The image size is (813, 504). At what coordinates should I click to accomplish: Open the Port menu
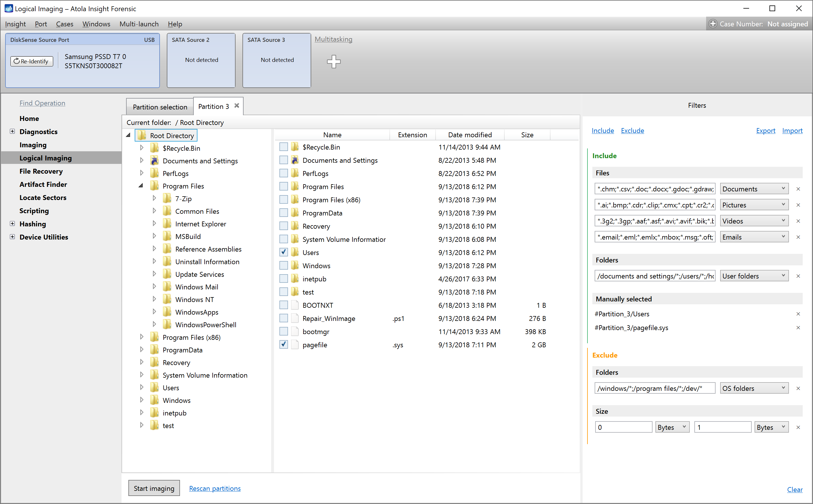[41, 24]
